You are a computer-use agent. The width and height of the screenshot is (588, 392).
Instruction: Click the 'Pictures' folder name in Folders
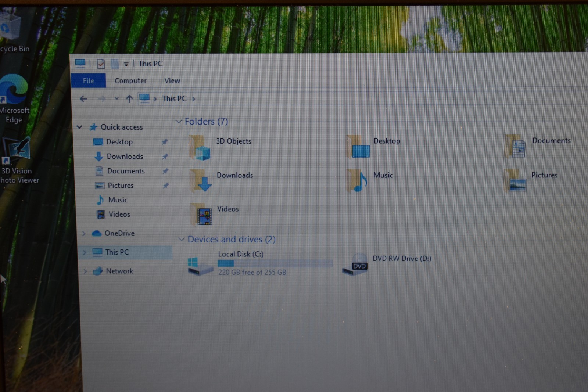(x=544, y=175)
